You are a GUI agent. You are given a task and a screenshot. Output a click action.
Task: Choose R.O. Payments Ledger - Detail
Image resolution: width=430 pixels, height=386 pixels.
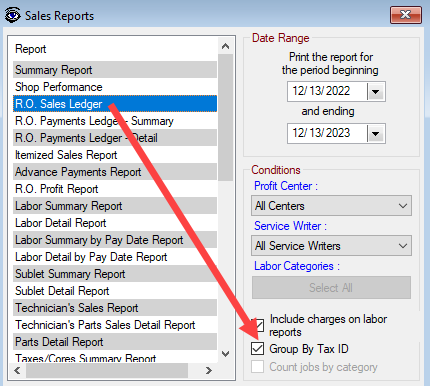(115, 138)
